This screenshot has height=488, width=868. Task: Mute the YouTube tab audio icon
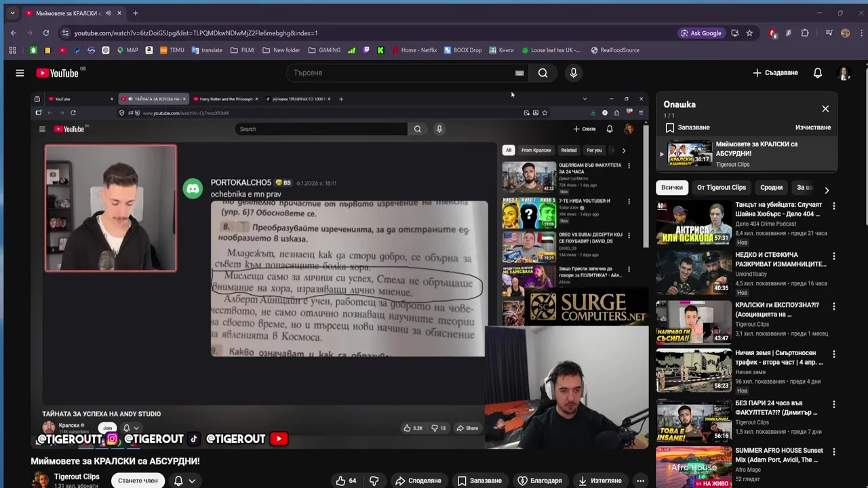pyautogui.click(x=108, y=13)
